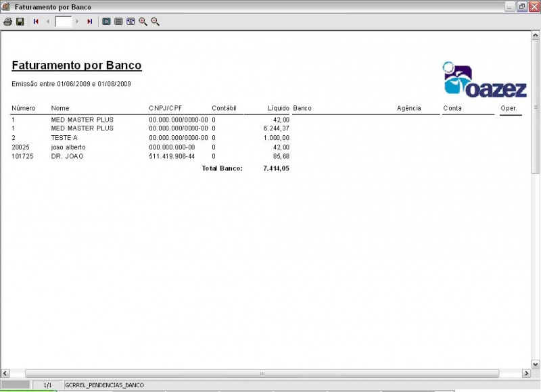Click the CPF '511.419.906-44' cell
Viewport: 541px width, 392px height.
coord(172,157)
